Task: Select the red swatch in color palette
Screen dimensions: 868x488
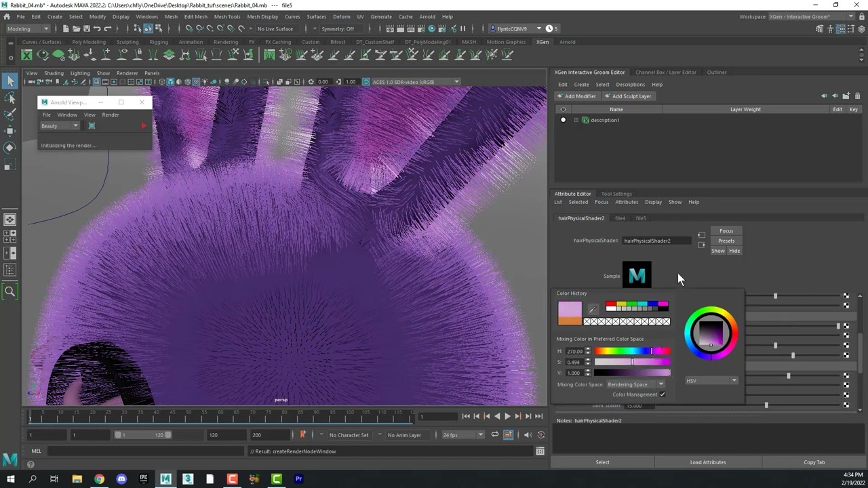Action: [x=610, y=304]
